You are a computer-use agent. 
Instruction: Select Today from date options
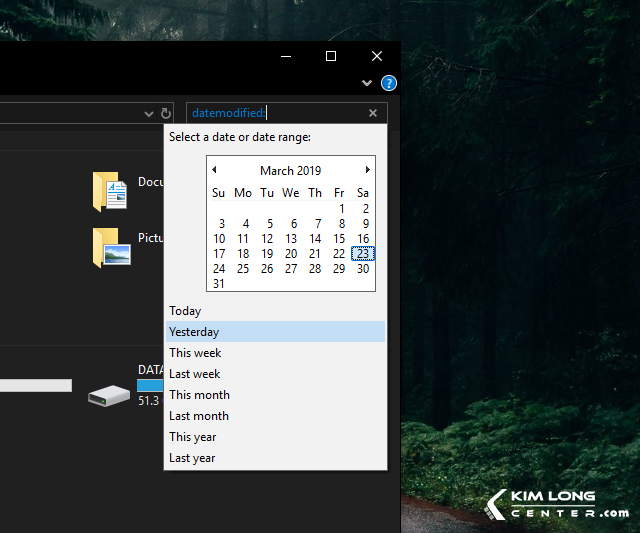(185, 311)
